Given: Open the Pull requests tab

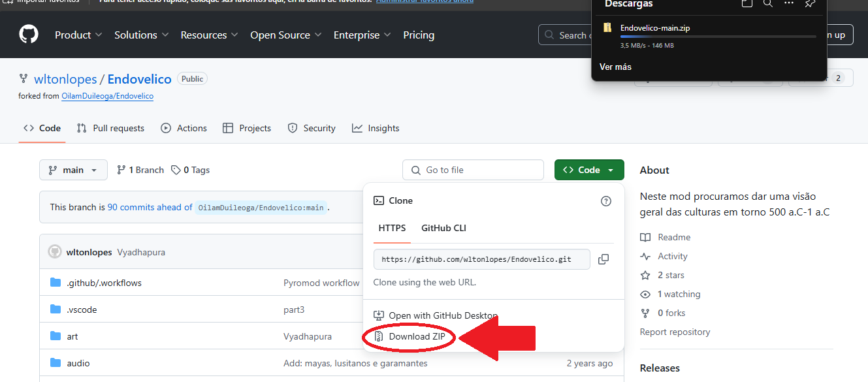Looking at the screenshot, I should coord(110,128).
